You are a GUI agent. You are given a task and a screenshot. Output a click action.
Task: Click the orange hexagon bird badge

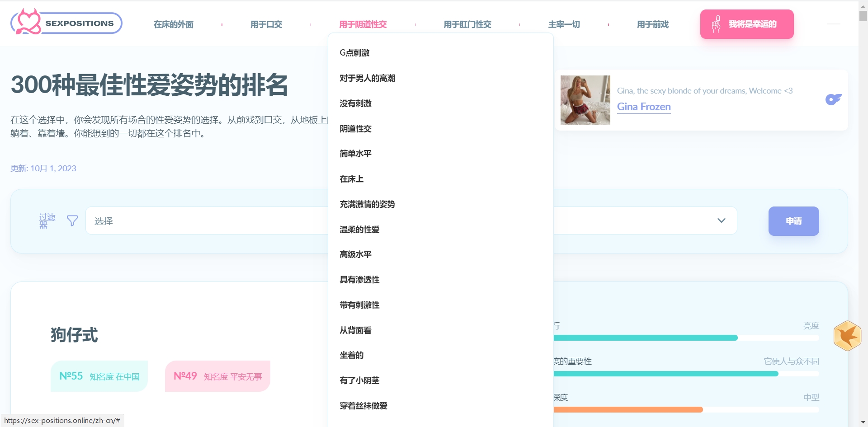[x=847, y=336]
